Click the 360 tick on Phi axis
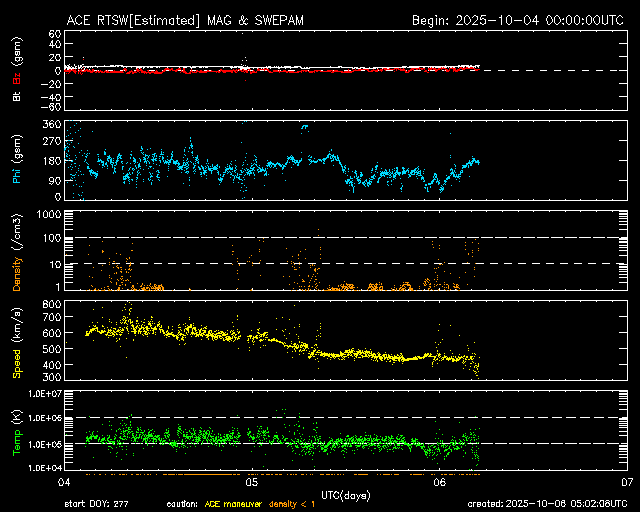This screenshot has width=640, height=512. (51, 124)
